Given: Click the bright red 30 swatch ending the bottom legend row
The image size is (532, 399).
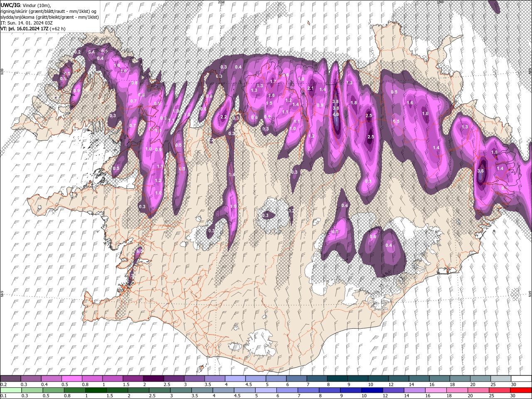Looking at the screenshot, I should pyautogui.click(x=521, y=390).
